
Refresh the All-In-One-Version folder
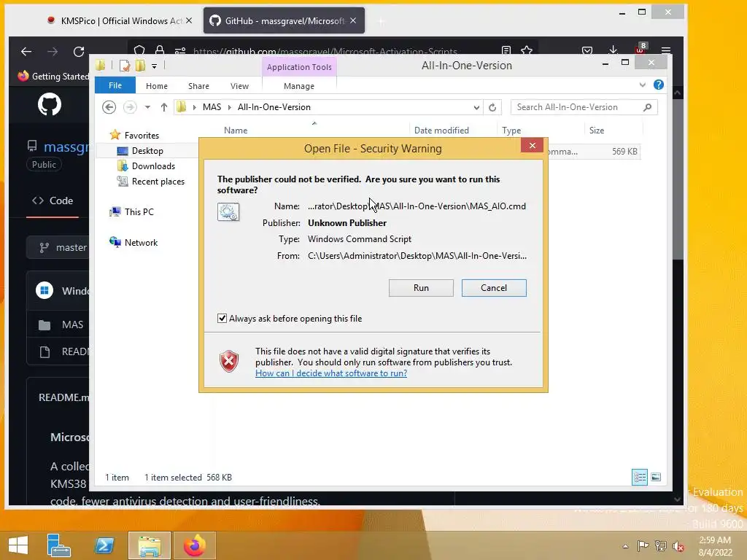click(x=492, y=108)
